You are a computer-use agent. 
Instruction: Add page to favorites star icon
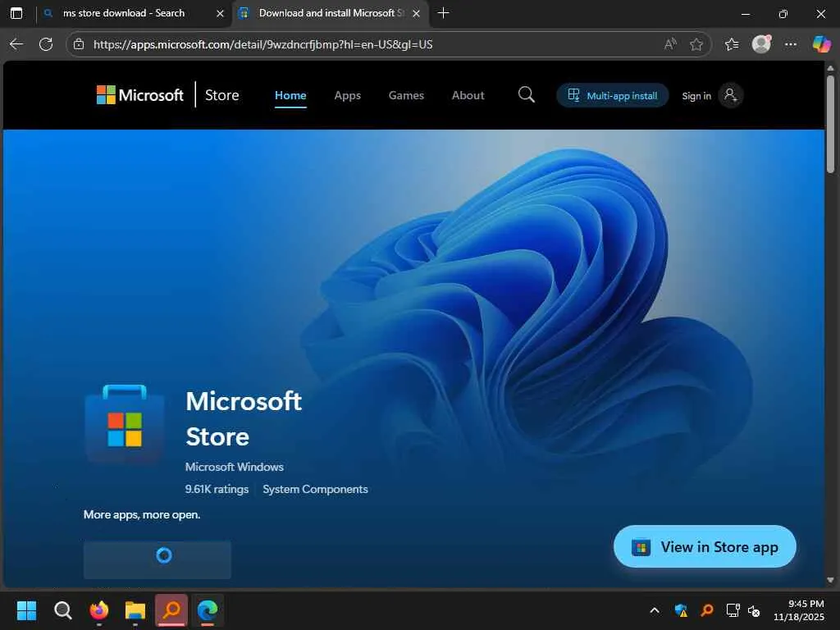pos(696,44)
